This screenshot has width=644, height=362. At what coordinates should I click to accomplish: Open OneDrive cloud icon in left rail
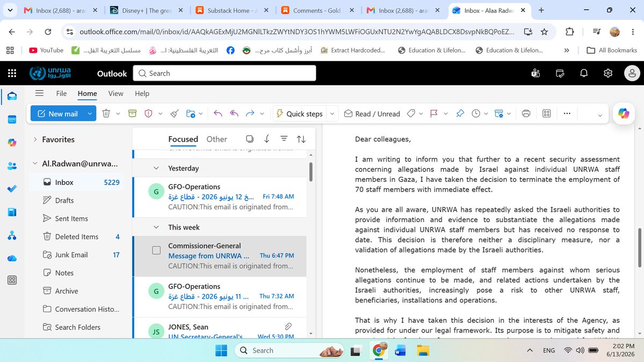coord(12,258)
